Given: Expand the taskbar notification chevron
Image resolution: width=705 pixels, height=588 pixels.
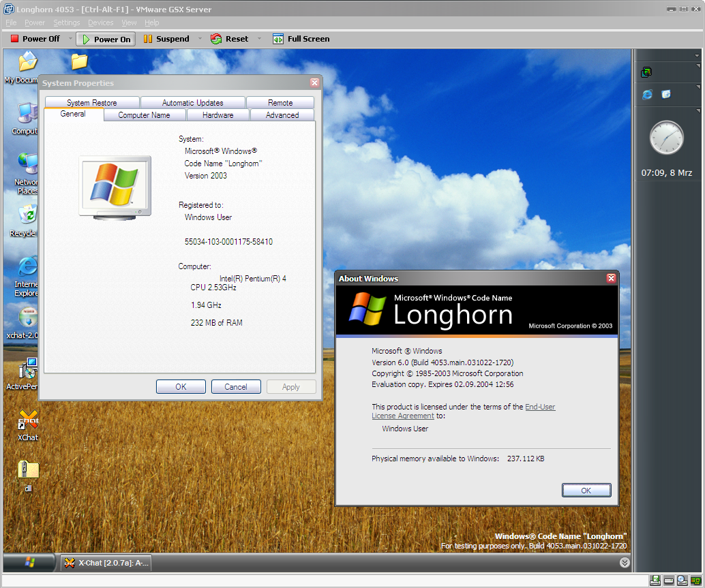Looking at the screenshot, I should (625, 562).
